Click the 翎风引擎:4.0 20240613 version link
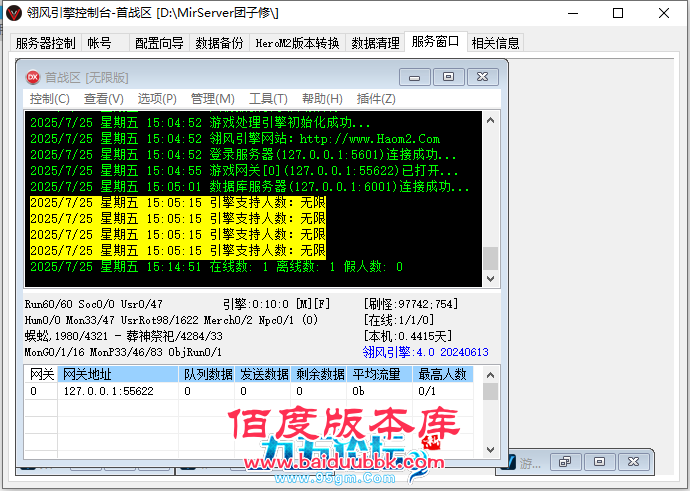Viewport: 690px width, 491px height. [426, 352]
